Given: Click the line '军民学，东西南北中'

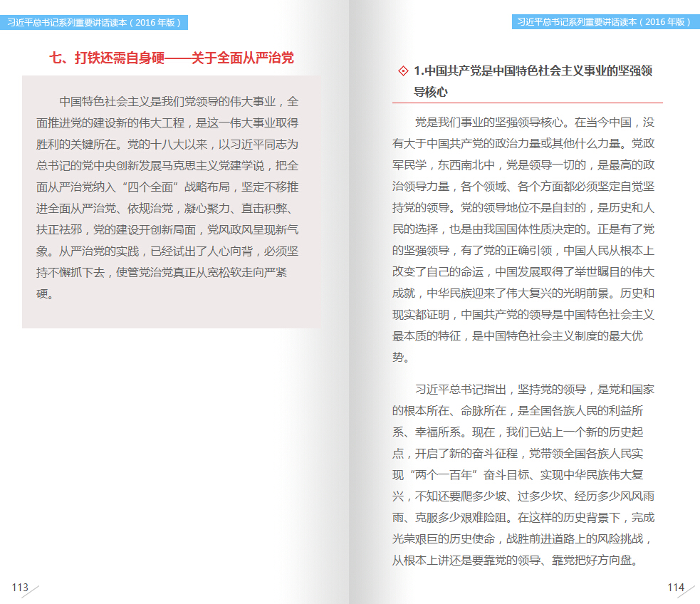Looking at the screenshot, I should [444, 165].
